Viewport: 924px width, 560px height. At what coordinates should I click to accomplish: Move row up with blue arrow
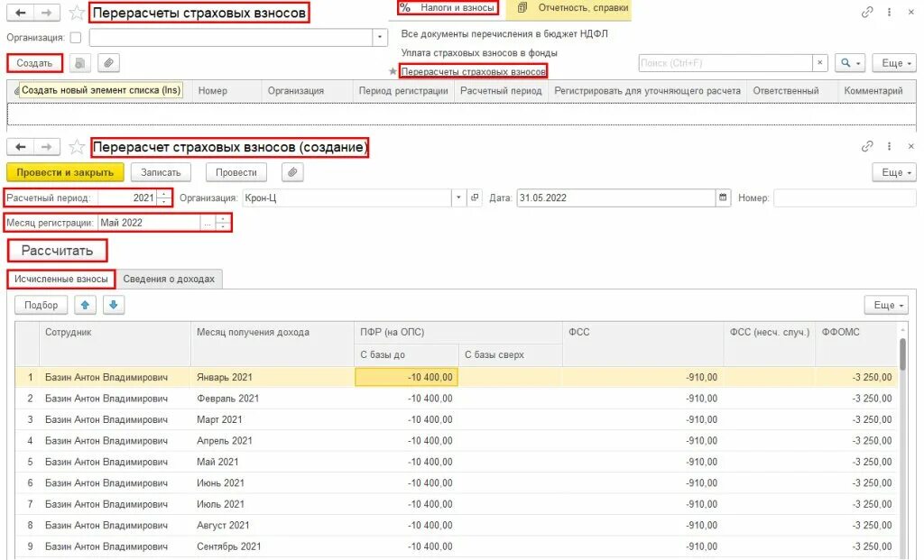(x=85, y=305)
